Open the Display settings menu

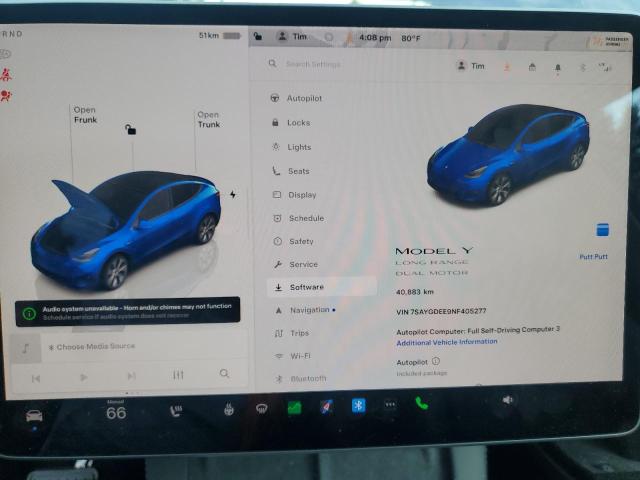click(294, 195)
